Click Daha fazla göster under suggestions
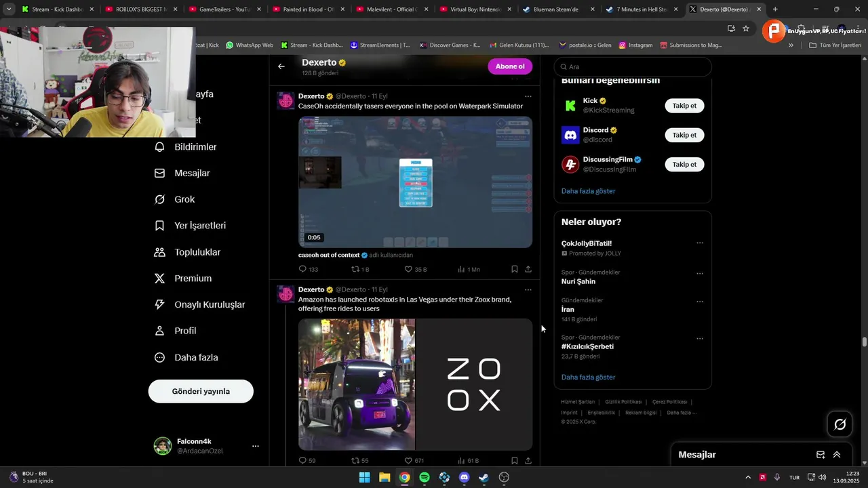The width and height of the screenshot is (868, 488). coord(588,191)
